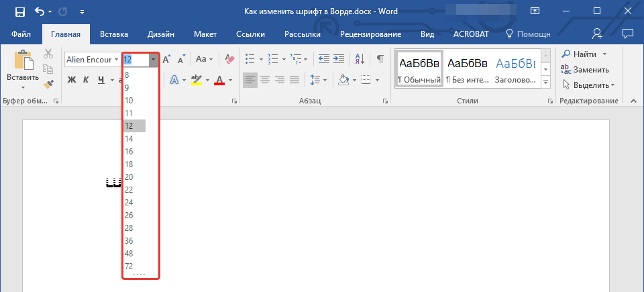644x292 pixels.
Task: Apply the Обычный style thumbnail
Action: [419, 70]
